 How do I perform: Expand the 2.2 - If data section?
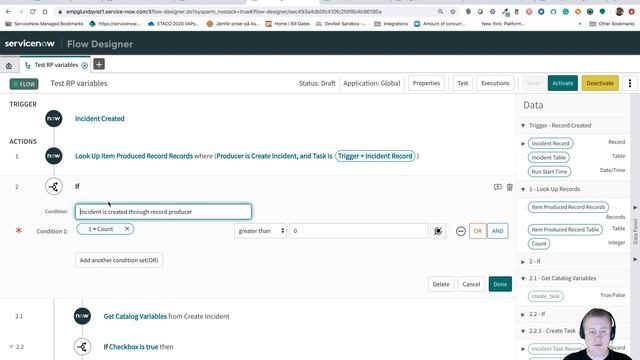tap(523, 314)
